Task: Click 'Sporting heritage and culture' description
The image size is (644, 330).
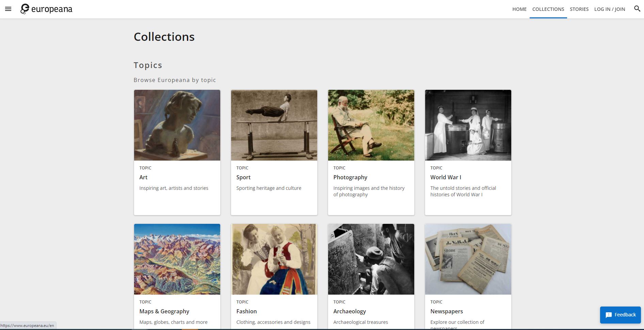Action: (x=269, y=188)
